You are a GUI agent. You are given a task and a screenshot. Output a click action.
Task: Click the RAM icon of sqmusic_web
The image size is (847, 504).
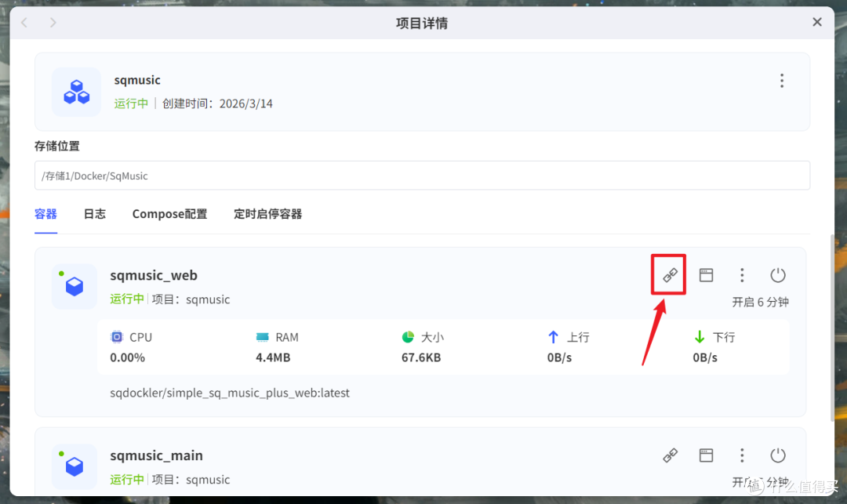(x=262, y=337)
